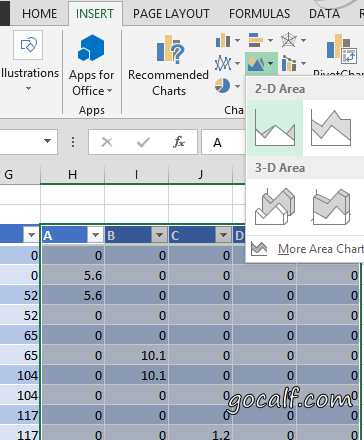Image resolution: width=364 pixels, height=440 pixels.
Task: Expand the radar chart dropdown arrow
Action: click(303, 41)
